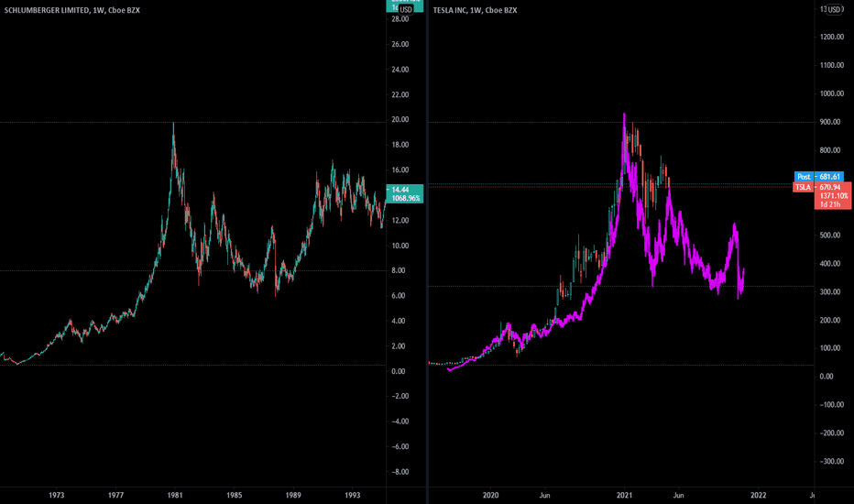Click the 1981 date on Schlumberger time axis
Screen dimensions: 854x504
[175, 495]
